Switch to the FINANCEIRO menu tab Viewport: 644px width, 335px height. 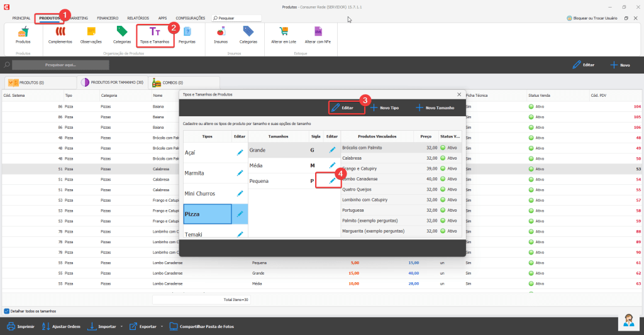tap(108, 18)
